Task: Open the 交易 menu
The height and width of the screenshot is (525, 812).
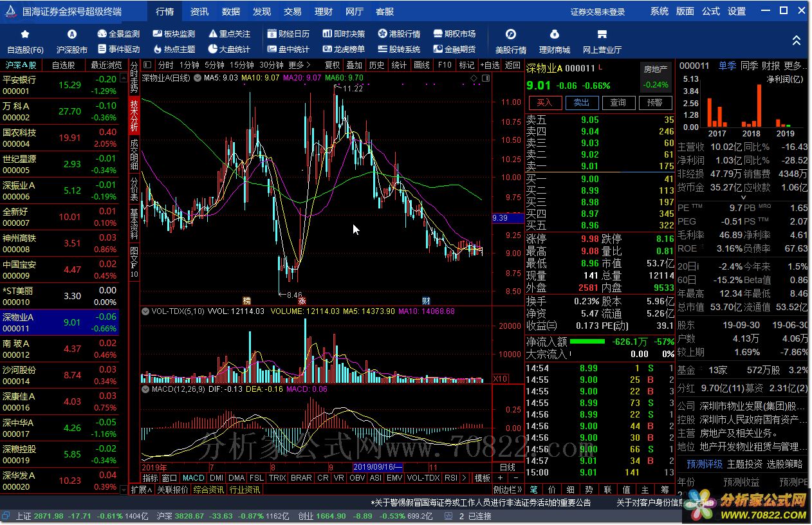Action: (293, 12)
